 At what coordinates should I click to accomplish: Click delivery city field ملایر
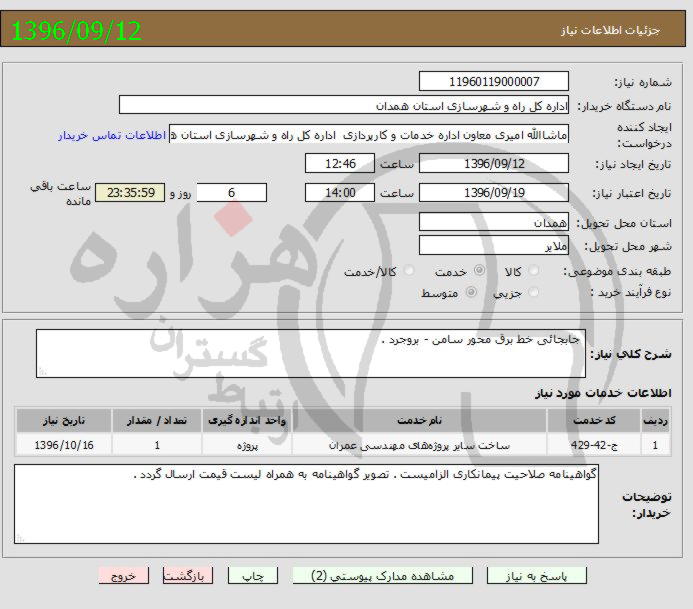pos(494,245)
